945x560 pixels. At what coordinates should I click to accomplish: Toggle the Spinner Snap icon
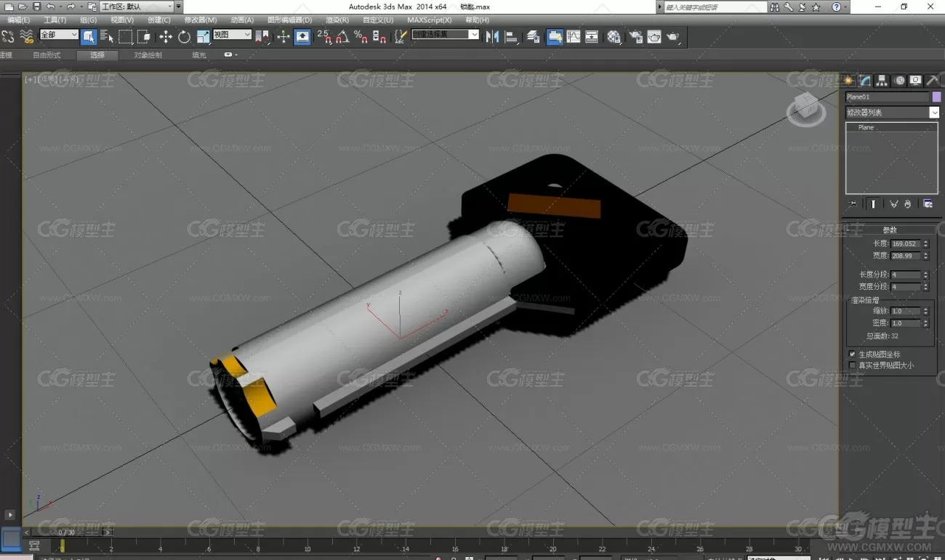[x=379, y=36]
